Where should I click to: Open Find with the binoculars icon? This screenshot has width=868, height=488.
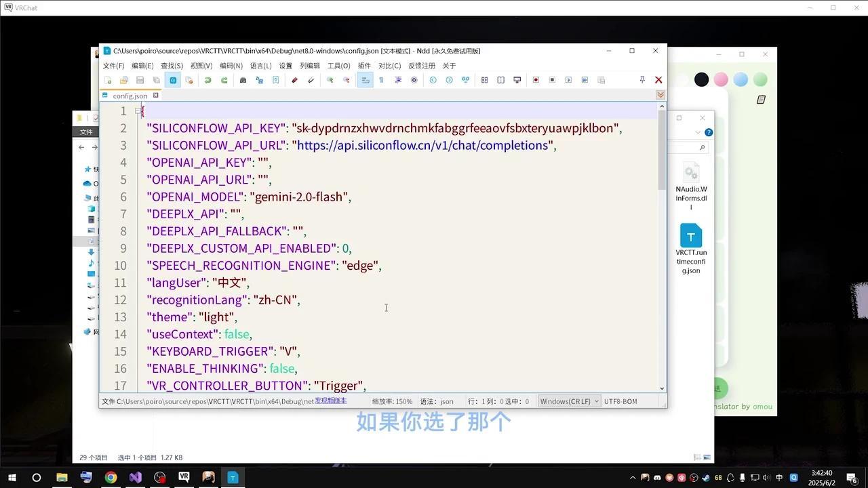[x=243, y=80]
